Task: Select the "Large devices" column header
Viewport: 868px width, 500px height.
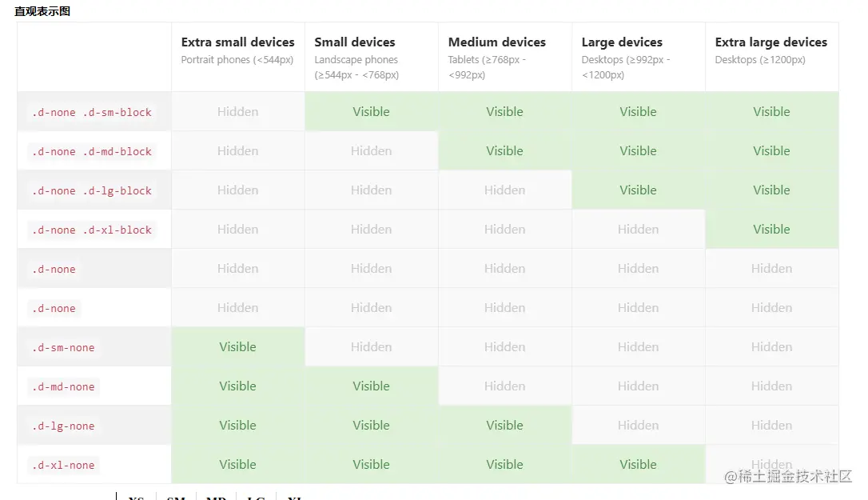Action: point(622,42)
